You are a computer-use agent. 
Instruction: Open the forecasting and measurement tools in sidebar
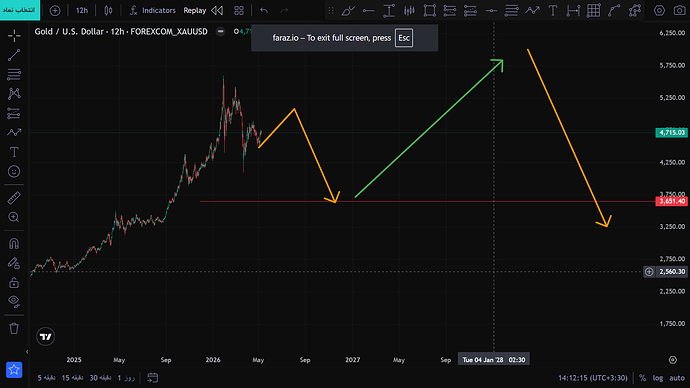click(x=14, y=113)
